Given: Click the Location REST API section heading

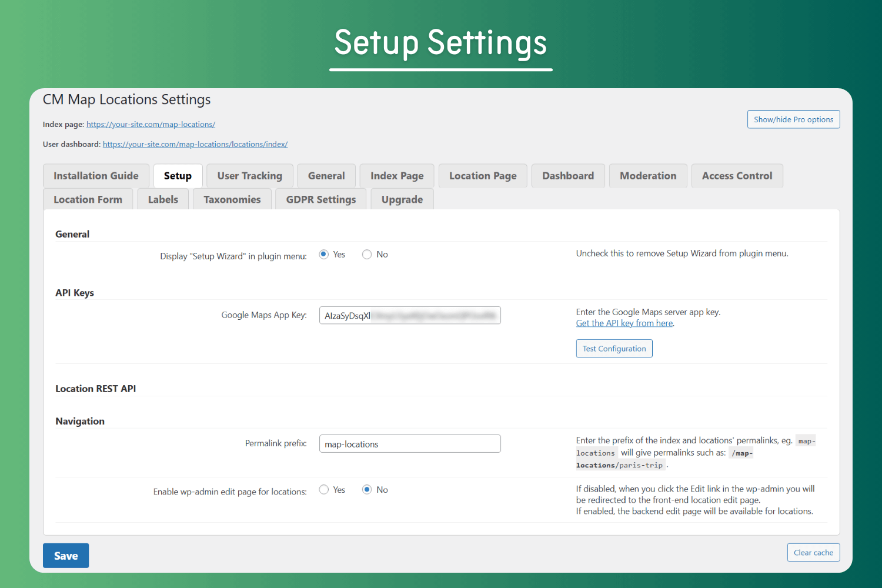Looking at the screenshot, I should tap(96, 389).
